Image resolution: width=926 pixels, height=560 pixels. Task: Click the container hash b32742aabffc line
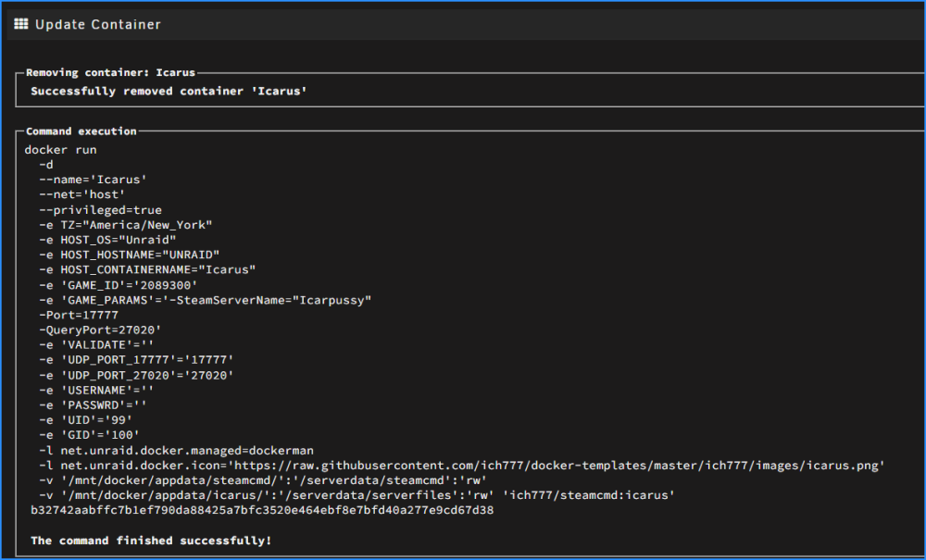coord(262,510)
